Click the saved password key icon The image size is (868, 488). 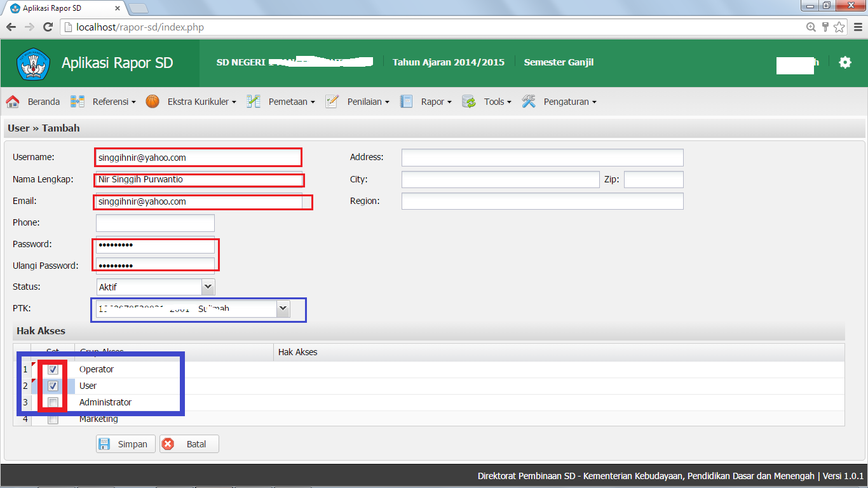pos(825,27)
